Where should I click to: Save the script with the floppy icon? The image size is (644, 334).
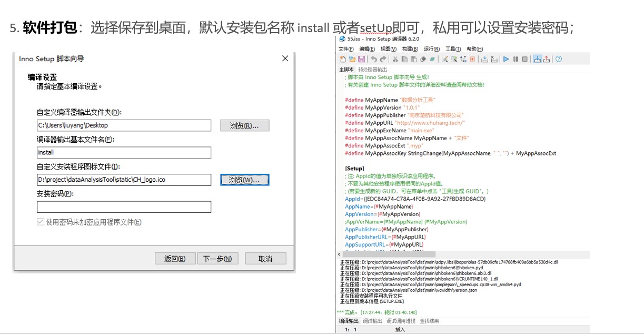pos(361,59)
